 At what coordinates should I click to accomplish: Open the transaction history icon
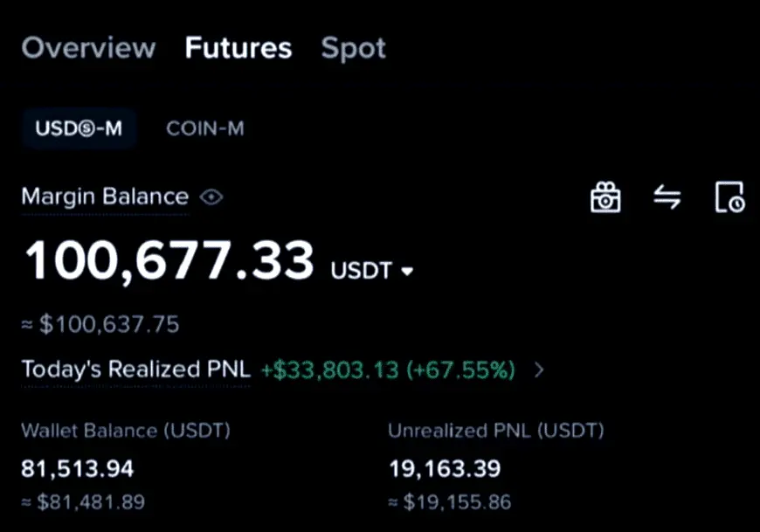tap(729, 197)
